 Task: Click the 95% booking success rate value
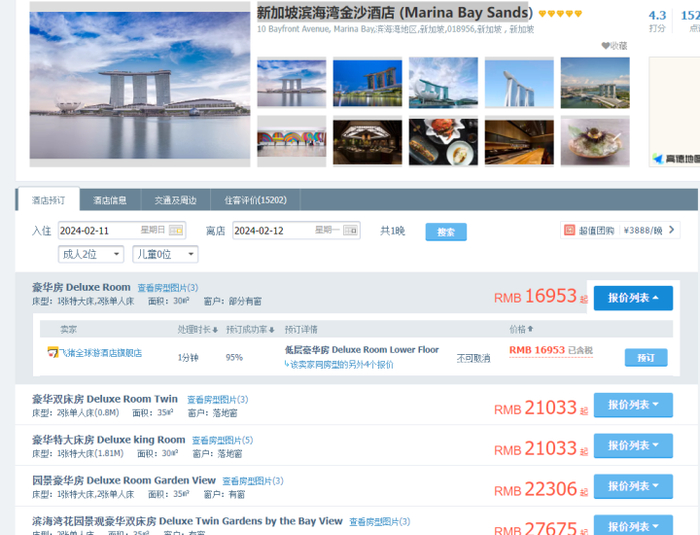pos(234,357)
